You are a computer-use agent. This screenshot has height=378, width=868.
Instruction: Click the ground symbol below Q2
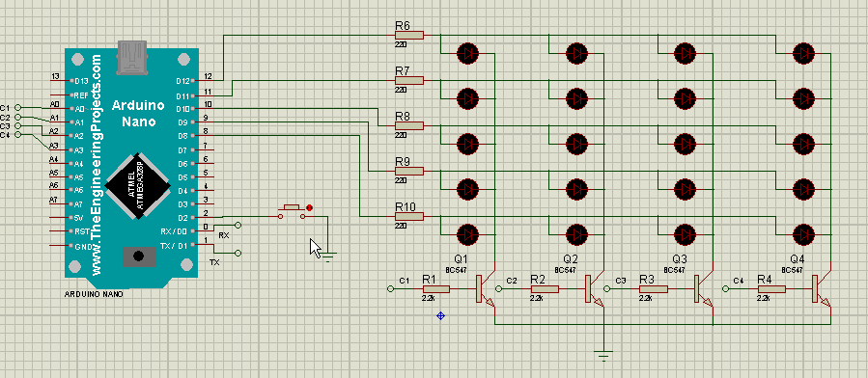604,354
